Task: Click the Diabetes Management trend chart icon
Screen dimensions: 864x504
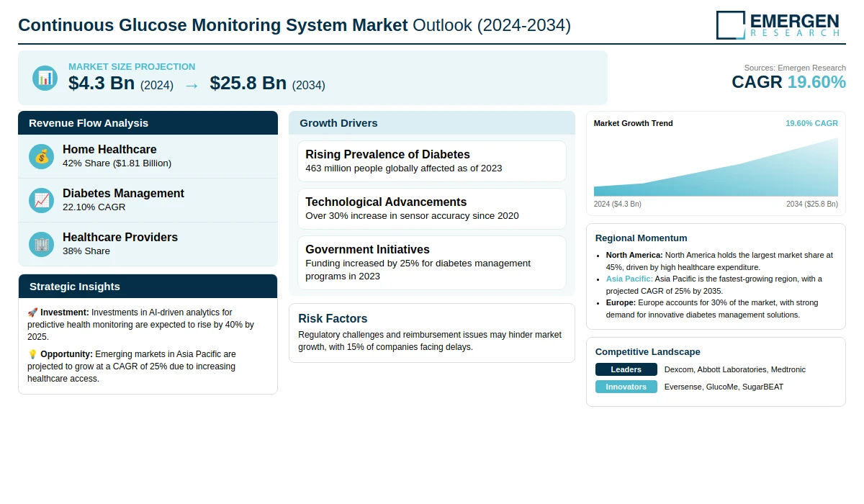Action: [42, 200]
